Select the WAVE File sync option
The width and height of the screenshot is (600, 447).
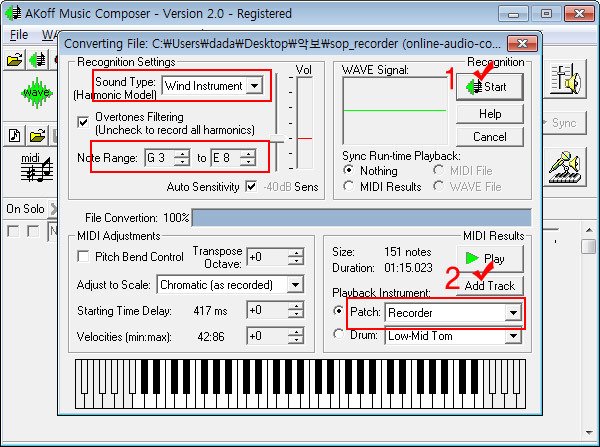pos(439,186)
